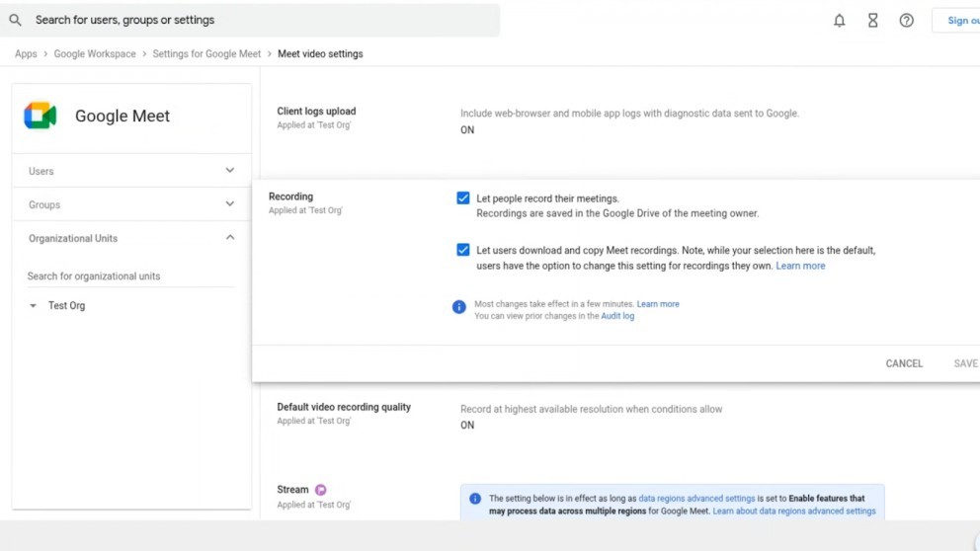Click ON status under recording quality
Image resolution: width=980 pixels, height=551 pixels.
[x=467, y=425]
